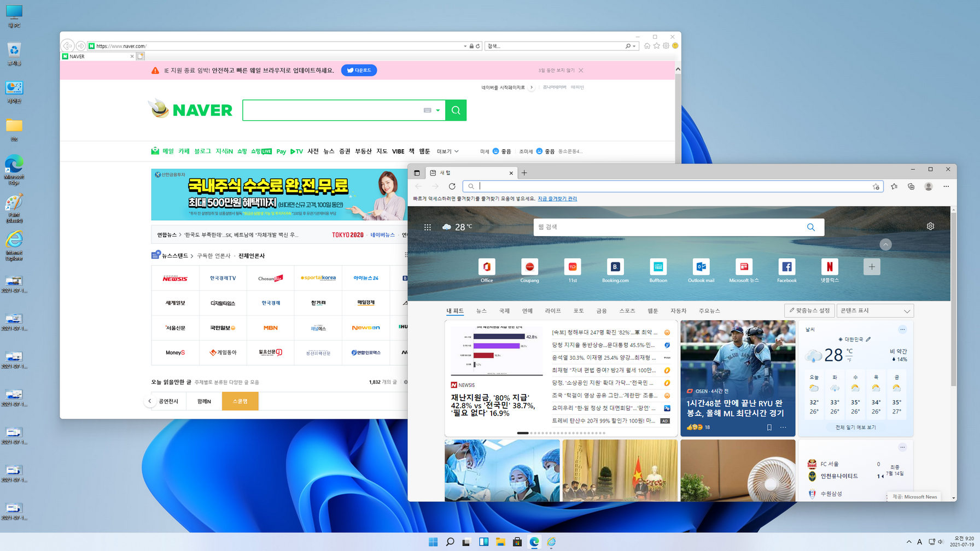Open the Booking.com quick link tile

(x=615, y=271)
